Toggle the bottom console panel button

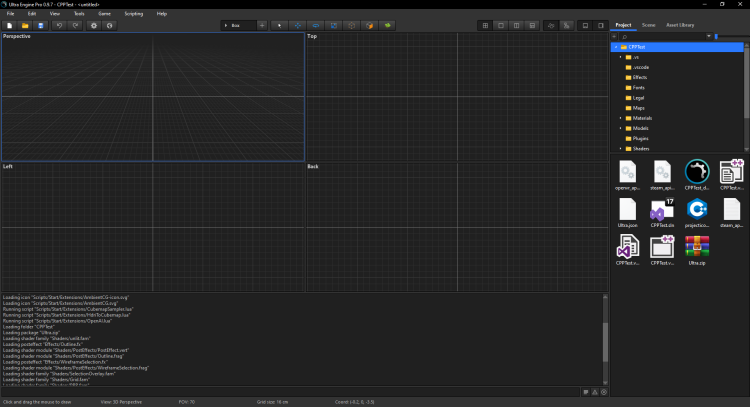point(585,25)
